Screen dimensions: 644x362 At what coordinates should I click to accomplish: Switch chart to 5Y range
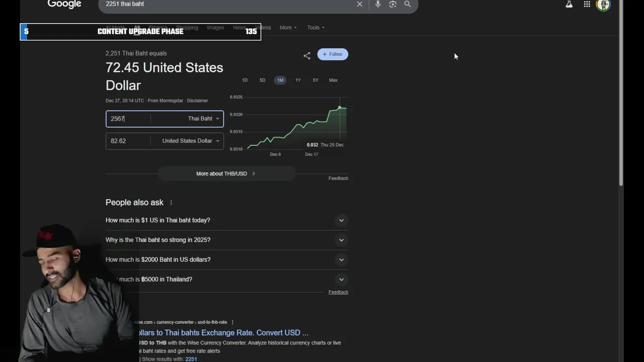coord(315,80)
